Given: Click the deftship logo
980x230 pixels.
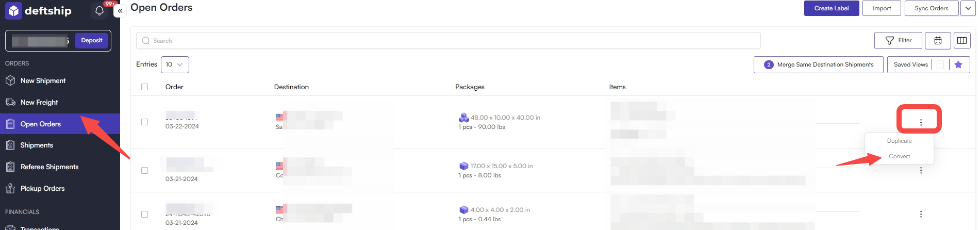Looking at the screenshot, I should tap(39, 10).
